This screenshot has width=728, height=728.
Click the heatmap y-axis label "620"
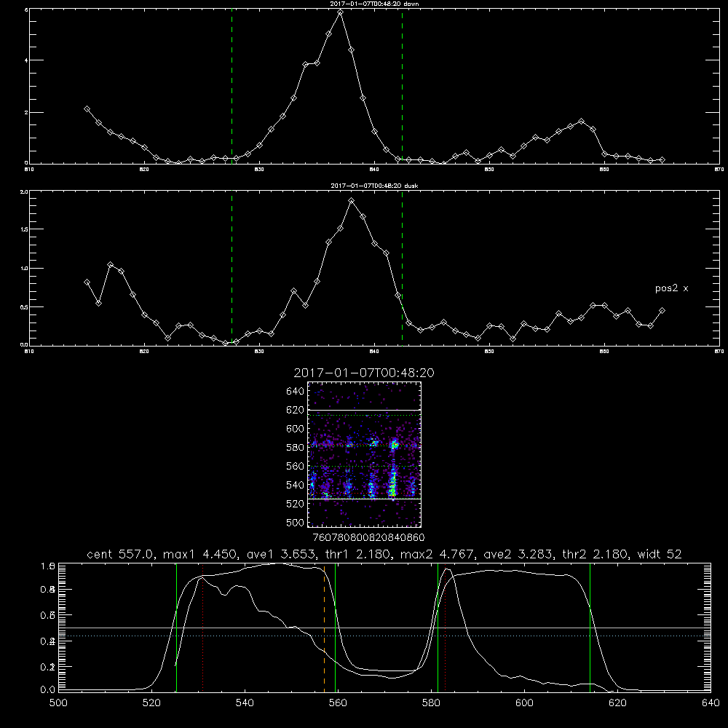click(x=296, y=410)
